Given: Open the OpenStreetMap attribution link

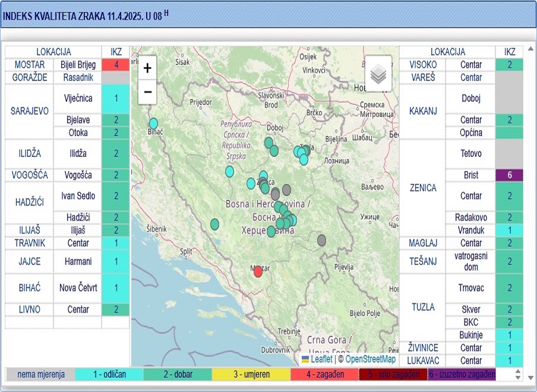Looking at the screenshot, I should pyautogui.click(x=370, y=359).
